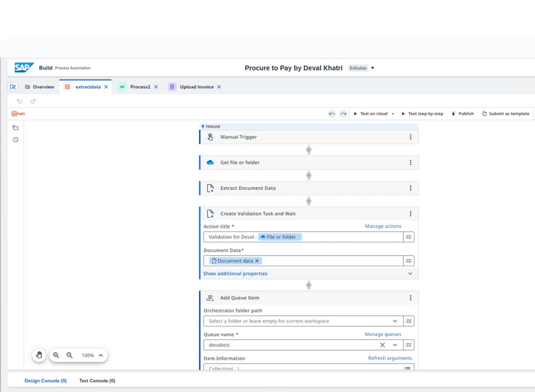Open the history clock icon in sidebar

[15, 140]
